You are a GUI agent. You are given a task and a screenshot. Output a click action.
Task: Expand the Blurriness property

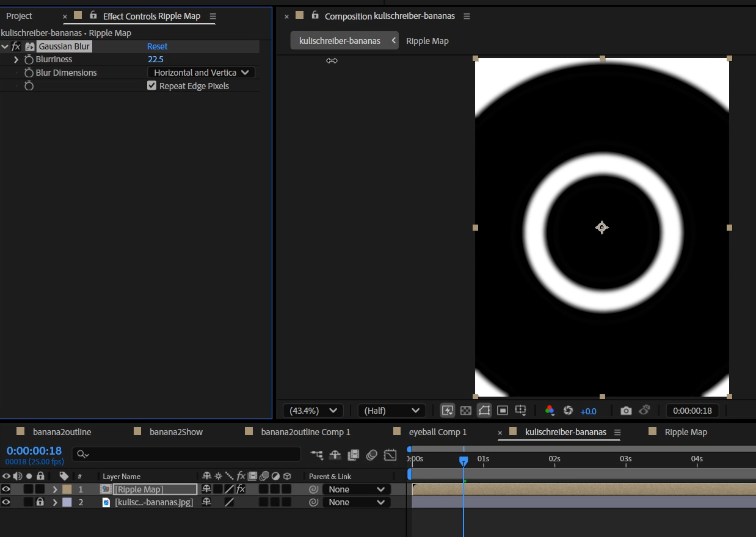(16, 60)
